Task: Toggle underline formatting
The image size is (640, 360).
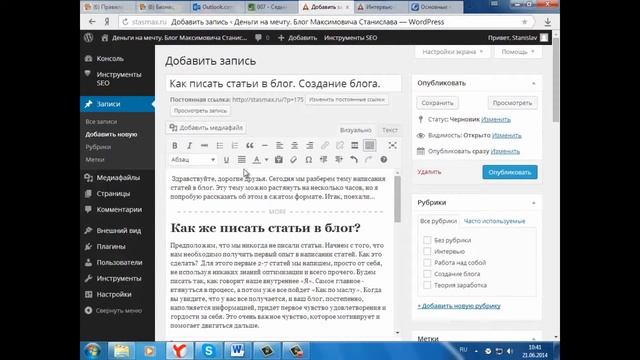Action: [226, 160]
